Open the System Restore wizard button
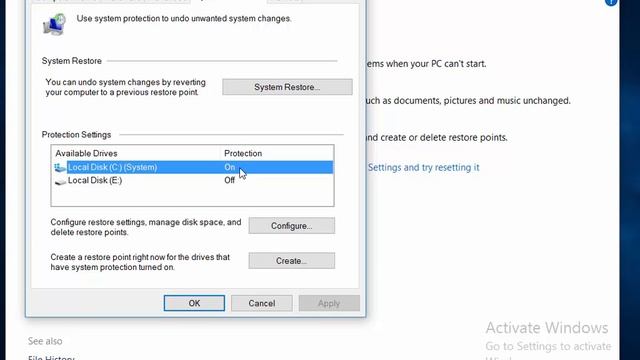Viewport: 640px width, 360px height. click(x=287, y=87)
